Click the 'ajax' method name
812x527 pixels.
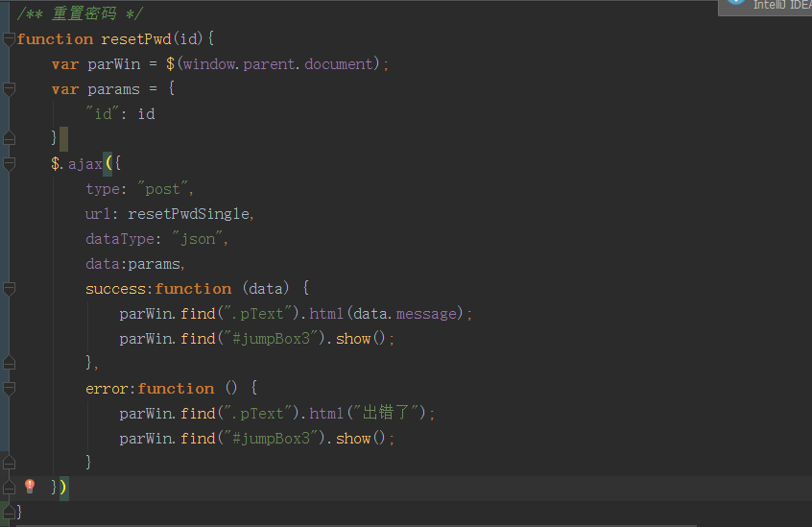(84, 163)
